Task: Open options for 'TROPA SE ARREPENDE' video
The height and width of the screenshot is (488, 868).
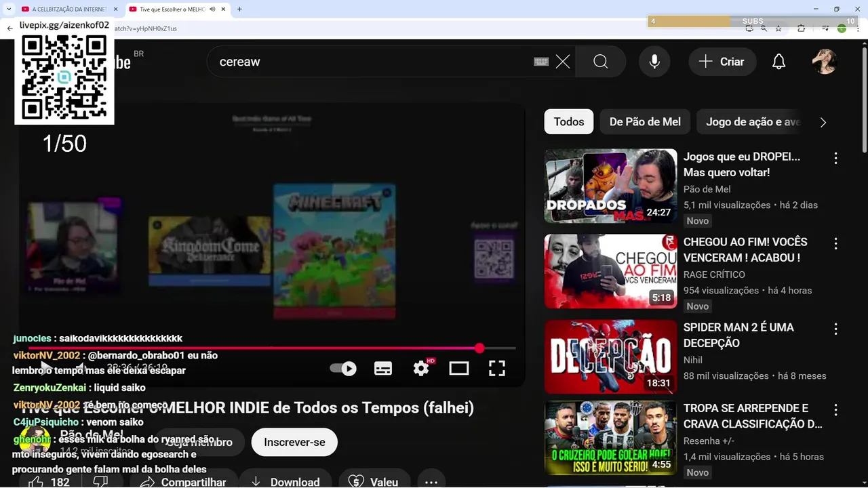Action: coord(835,410)
